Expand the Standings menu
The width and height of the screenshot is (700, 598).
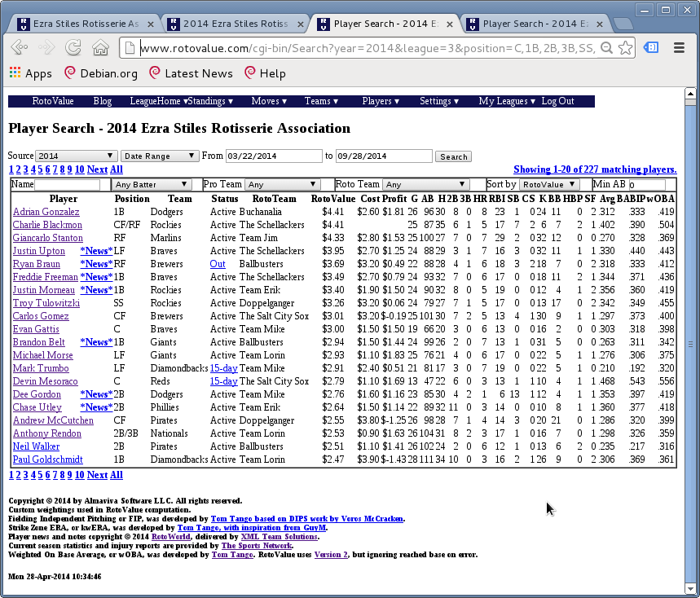click(211, 101)
